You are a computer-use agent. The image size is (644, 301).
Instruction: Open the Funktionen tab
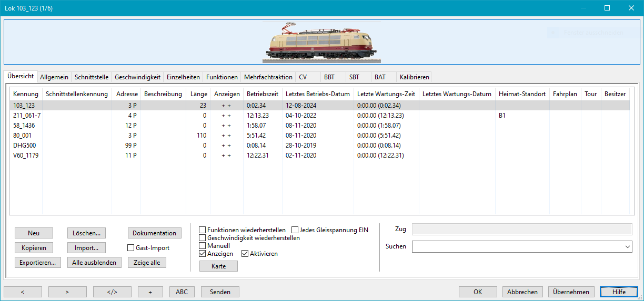(x=222, y=77)
